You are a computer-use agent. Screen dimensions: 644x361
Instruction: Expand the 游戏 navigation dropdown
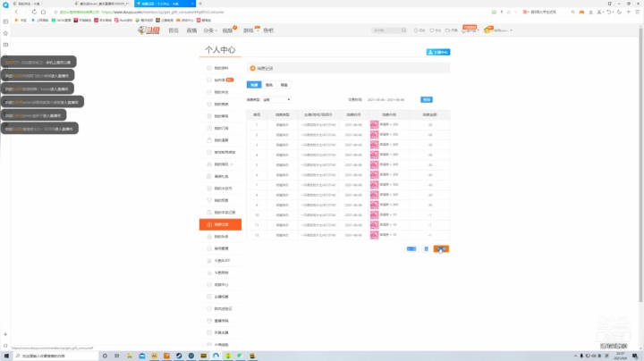250,30
